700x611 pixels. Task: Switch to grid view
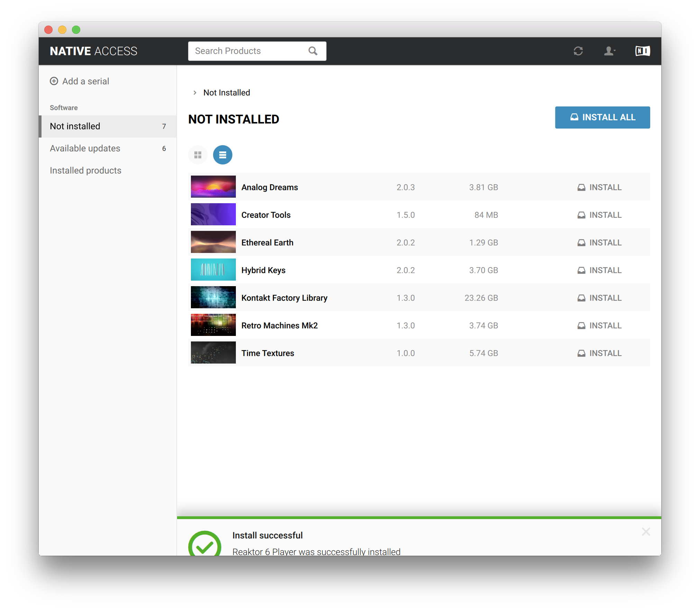coord(198,155)
